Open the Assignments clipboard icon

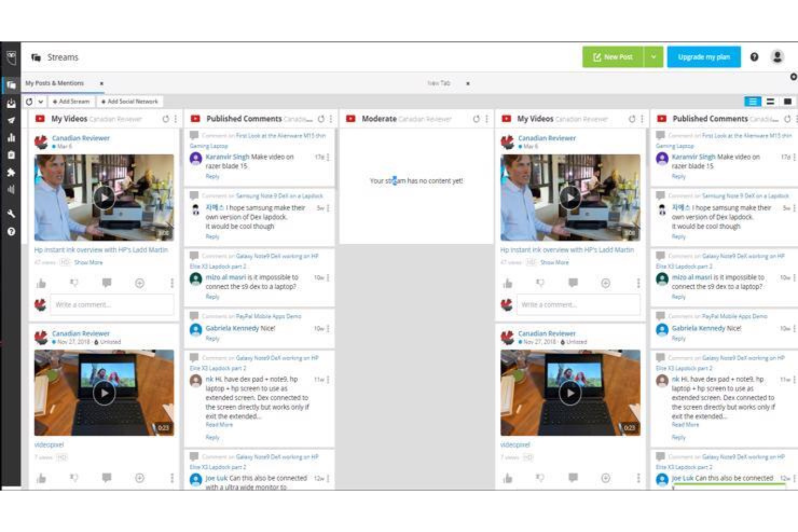(x=11, y=155)
